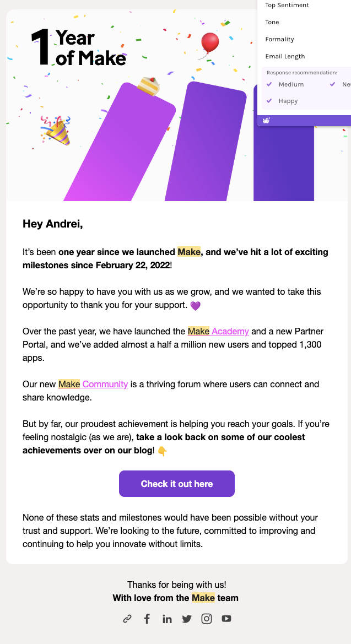Click the Medium recommendation checkmark

pyautogui.click(x=269, y=84)
